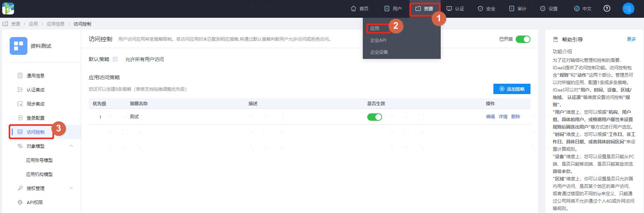
Task: Click the 测试 policy name cell
Action: tap(134, 117)
